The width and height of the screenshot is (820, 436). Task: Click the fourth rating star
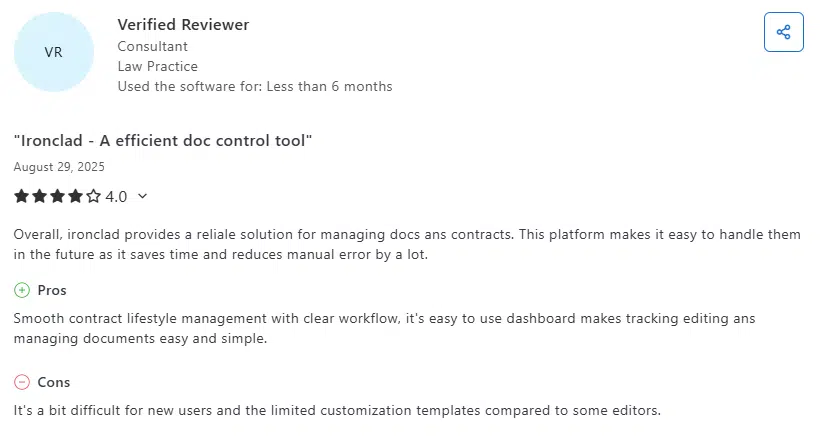point(76,196)
